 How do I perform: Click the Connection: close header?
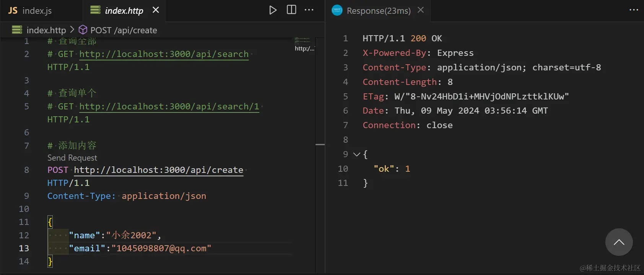pyautogui.click(x=407, y=125)
